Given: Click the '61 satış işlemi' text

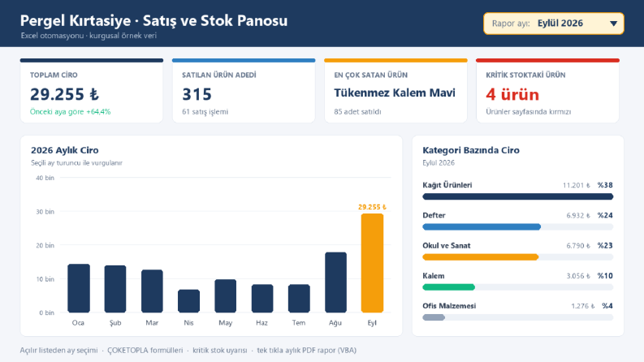Looking at the screenshot, I should coord(205,112).
